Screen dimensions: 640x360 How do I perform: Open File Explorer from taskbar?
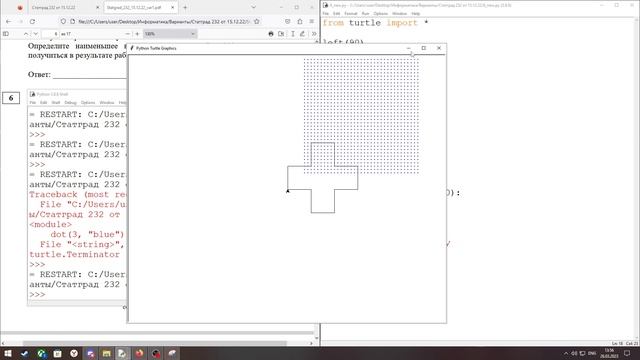[x=107, y=353]
